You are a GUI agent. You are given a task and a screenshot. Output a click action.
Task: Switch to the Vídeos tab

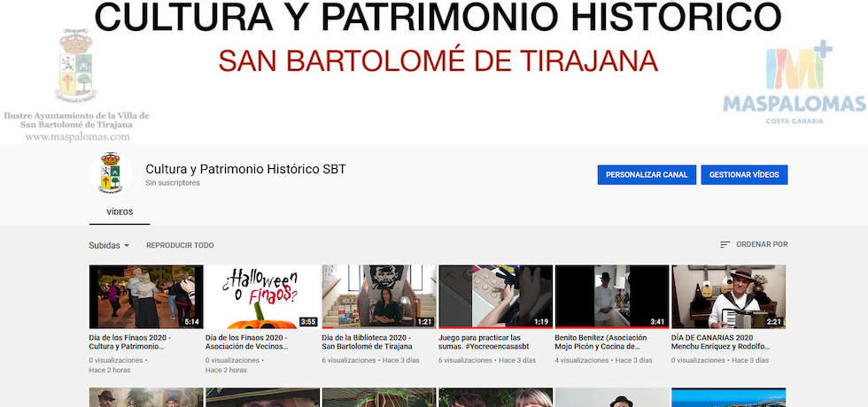(x=120, y=212)
